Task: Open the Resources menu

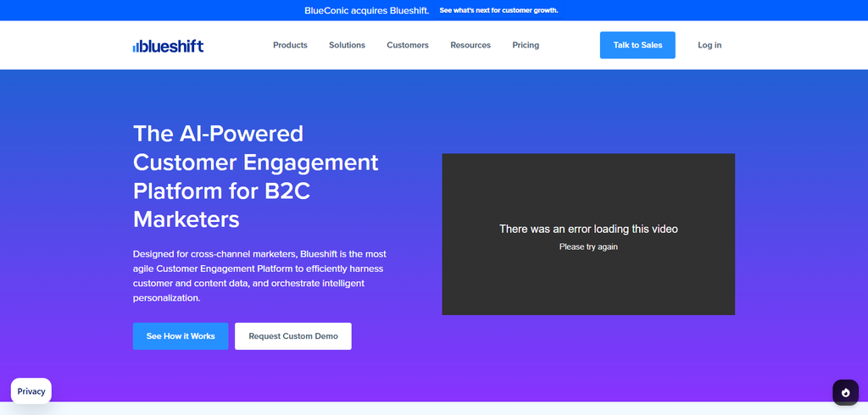Action: [470, 46]
